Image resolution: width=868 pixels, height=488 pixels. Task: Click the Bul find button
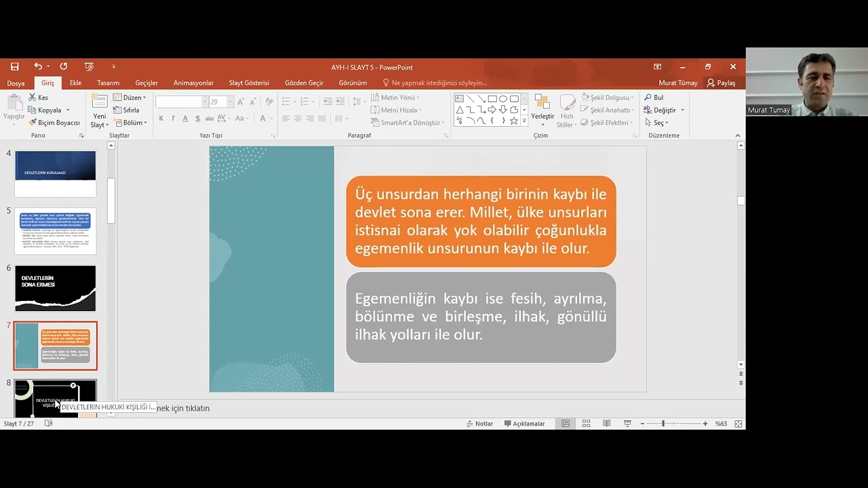654,98
